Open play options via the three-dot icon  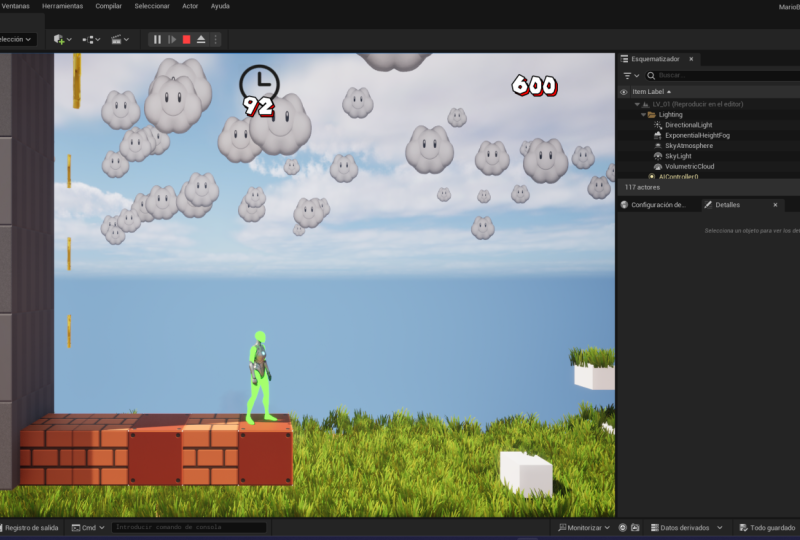point(215,39)
